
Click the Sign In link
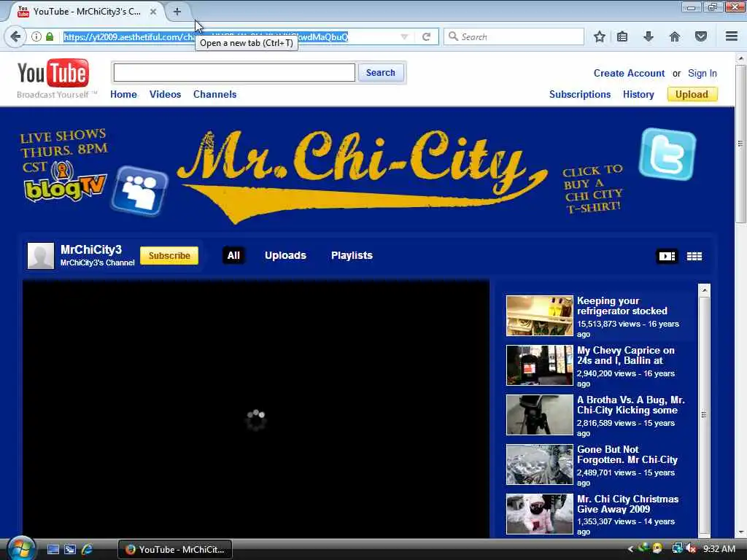point(703,74)
